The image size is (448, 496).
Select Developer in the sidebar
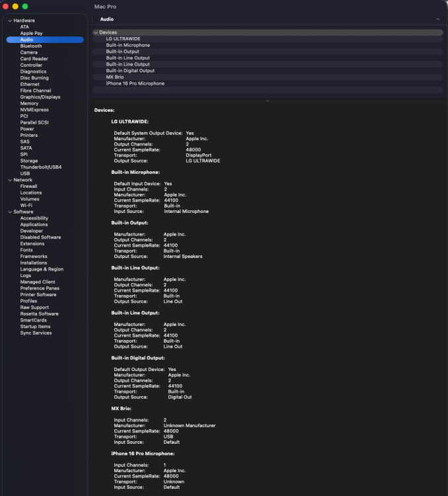tap(31, 231)
